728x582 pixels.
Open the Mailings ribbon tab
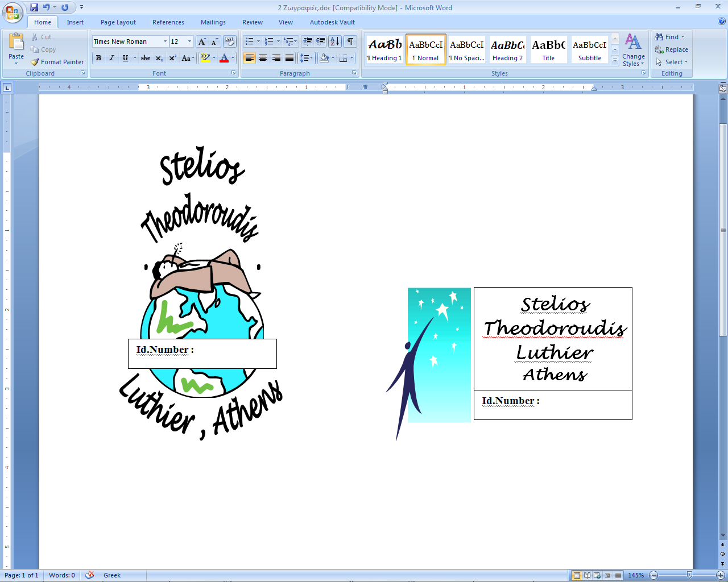pyautogui.click(x=213, y=22)
